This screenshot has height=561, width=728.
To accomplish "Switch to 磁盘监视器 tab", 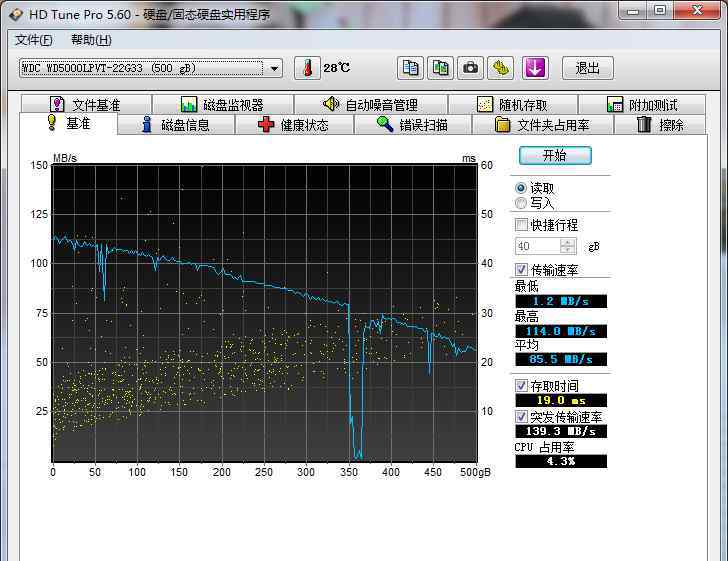I will 223,104.
